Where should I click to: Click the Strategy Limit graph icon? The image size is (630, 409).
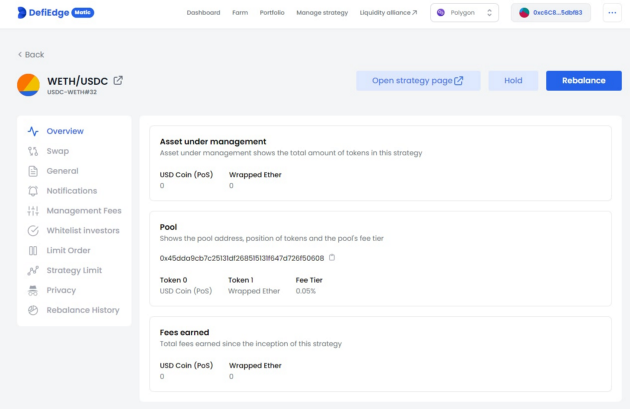point(33,270)
